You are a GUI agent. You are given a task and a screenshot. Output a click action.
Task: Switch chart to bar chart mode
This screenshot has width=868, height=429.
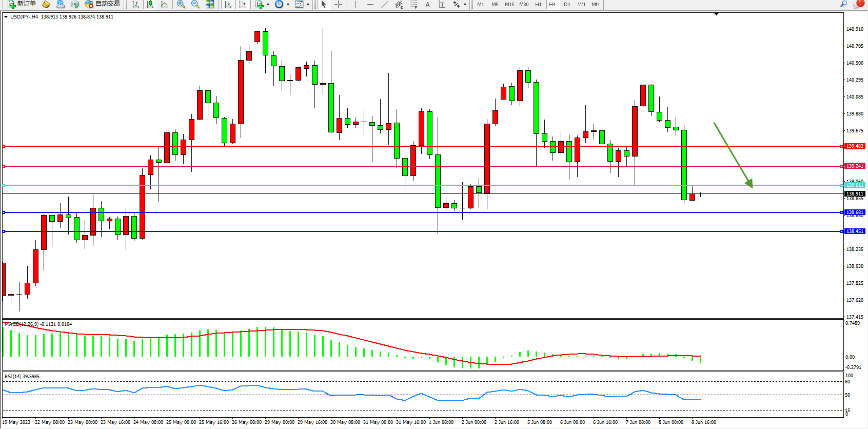[135, 4]
